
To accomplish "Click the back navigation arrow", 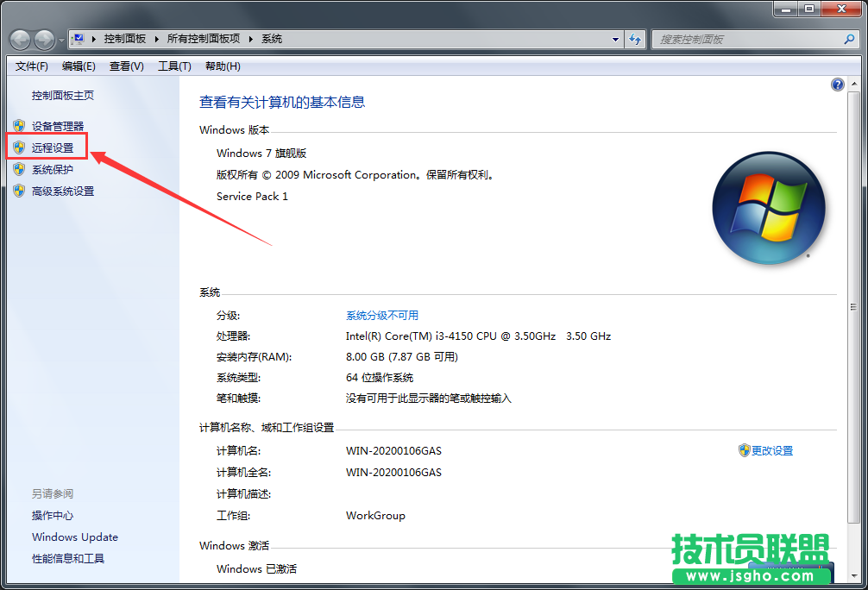I will (x=19, y=39).
